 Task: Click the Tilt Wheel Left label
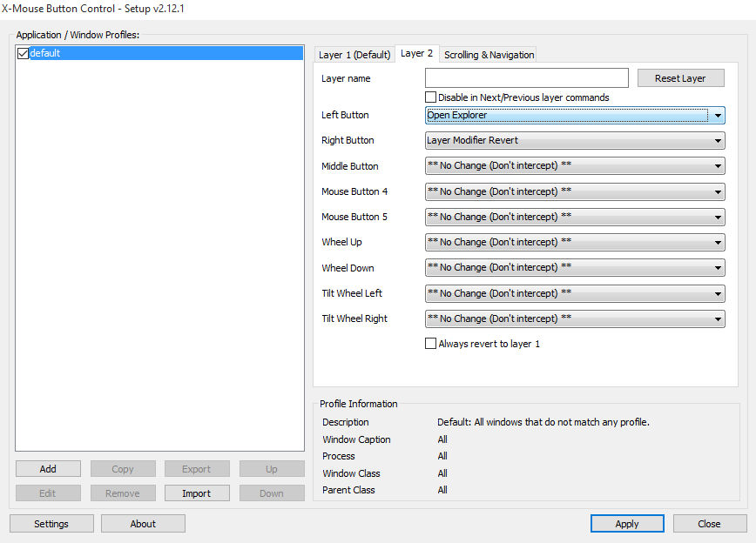[x=352, y=293]
